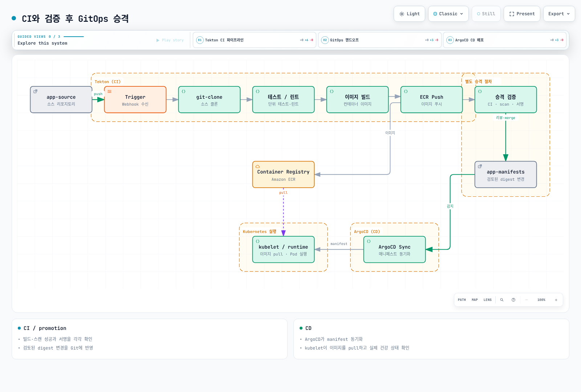Click the git-clone node code icon

coord(184,91)
